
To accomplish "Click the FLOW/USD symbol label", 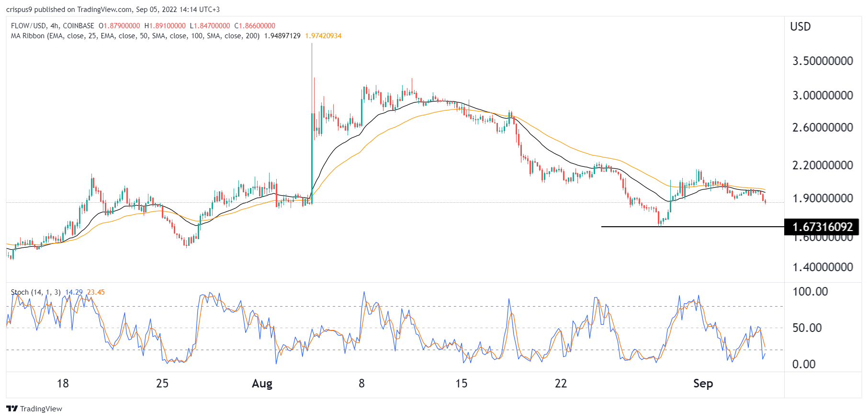I will click(28, 26).
